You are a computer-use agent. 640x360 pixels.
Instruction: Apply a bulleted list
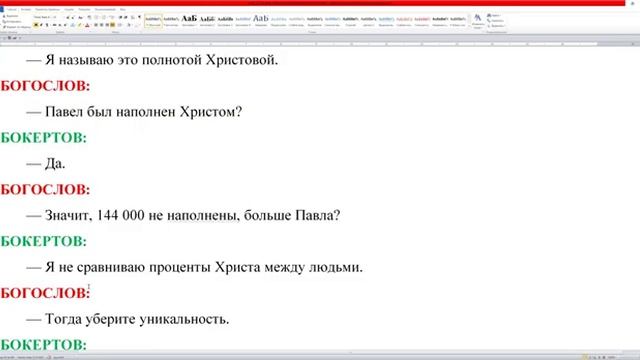(96, 17)
